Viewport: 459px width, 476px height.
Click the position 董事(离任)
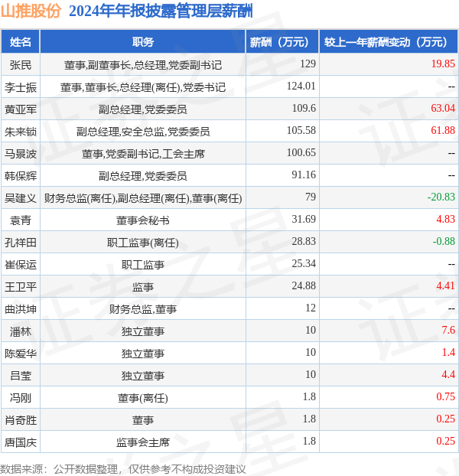(143, 398)
